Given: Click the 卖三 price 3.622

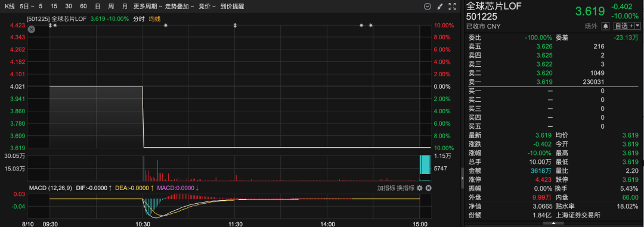Looking at the screenshot, I should click(x=544, y=64).
